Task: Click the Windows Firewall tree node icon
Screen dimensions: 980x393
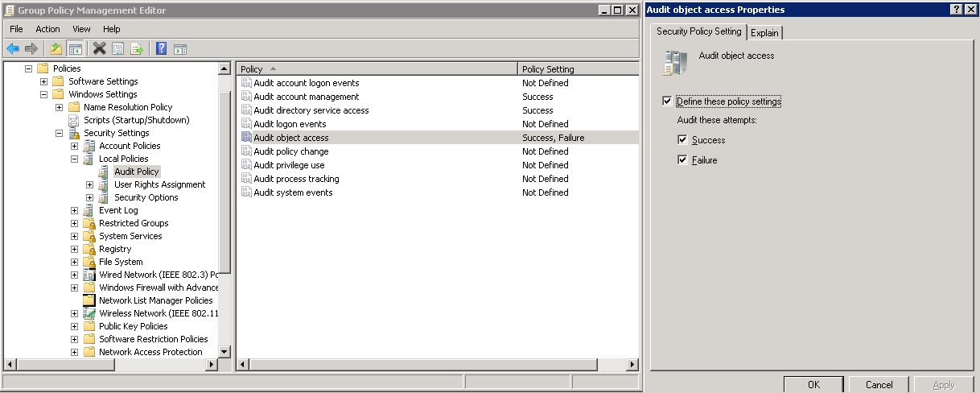Action: tap(89, 288)
